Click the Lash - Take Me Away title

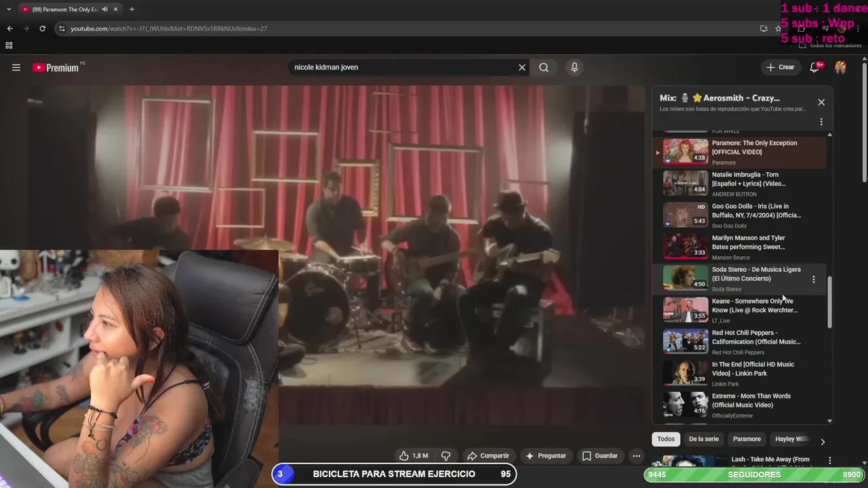coord(770,460)
